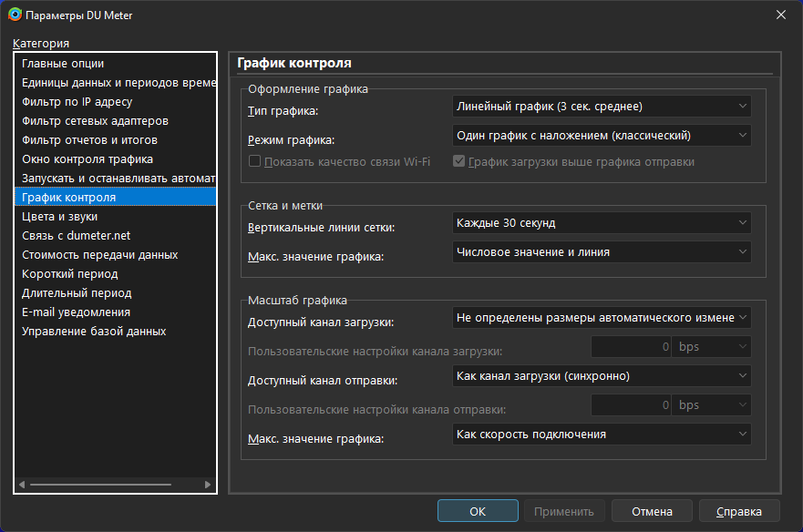The width and height of the screenshot is (803, 532).
Task: Expand Доступный канал загрузки dropdown
Action: (x=602, y=317)
